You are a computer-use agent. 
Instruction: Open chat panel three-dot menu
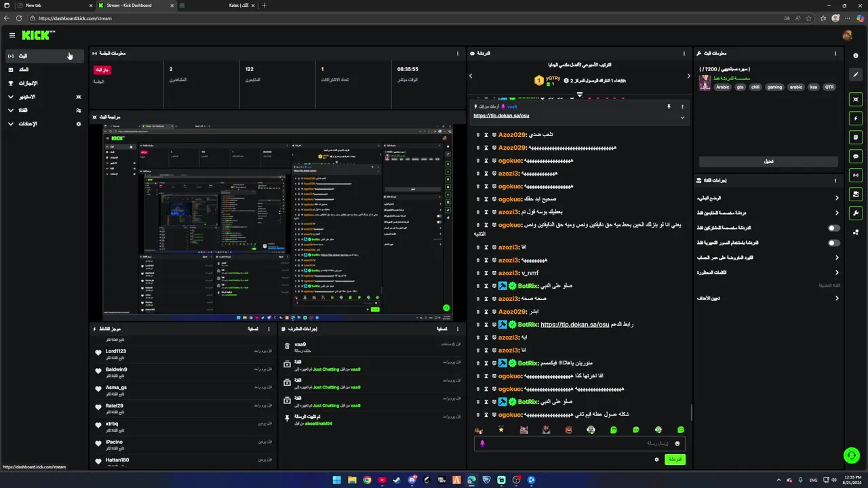coord(686,54)
